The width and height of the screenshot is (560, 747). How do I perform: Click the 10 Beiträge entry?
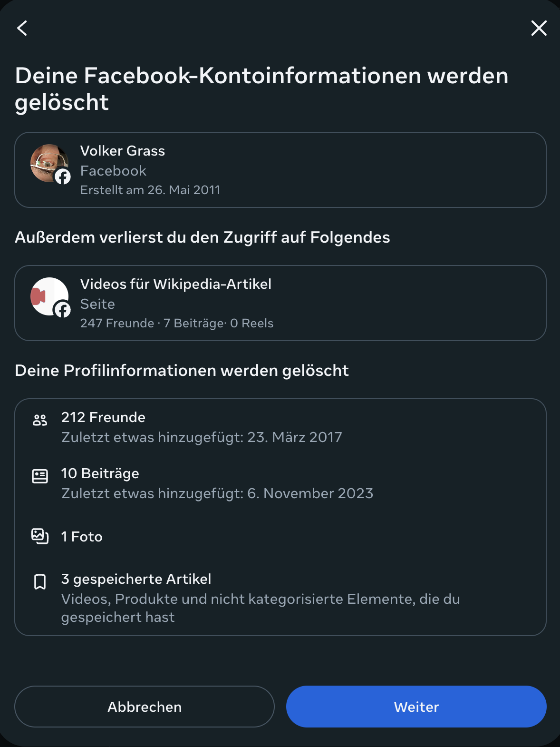click(100, 473)
